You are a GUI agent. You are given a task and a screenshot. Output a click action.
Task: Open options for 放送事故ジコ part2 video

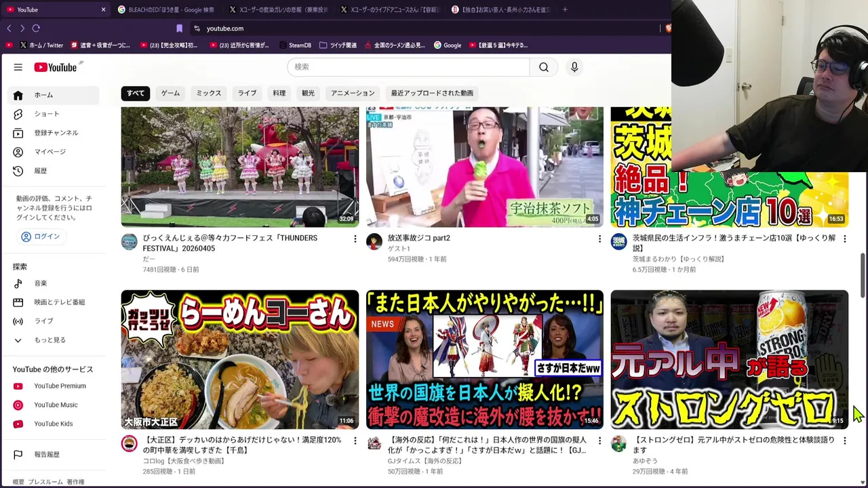(599, 239)
